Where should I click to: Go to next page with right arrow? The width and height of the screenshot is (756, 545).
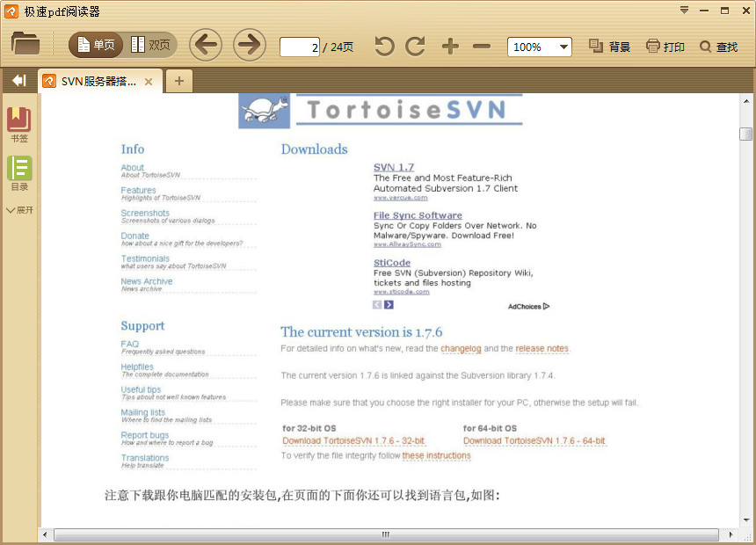coord(250,46)
